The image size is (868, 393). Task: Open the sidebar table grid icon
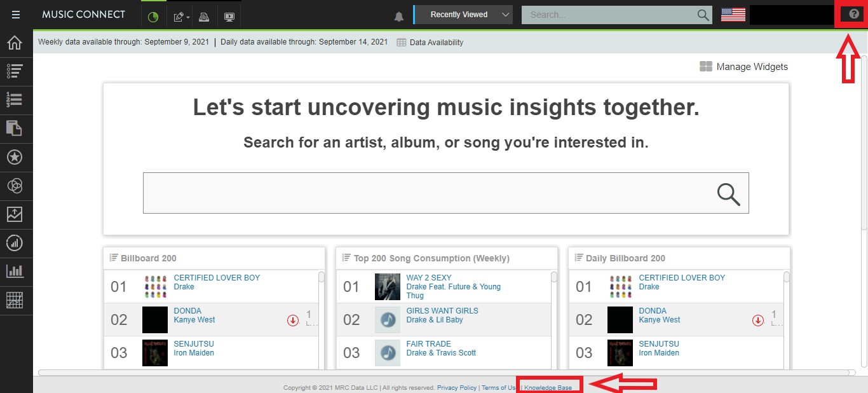[15, 300]
